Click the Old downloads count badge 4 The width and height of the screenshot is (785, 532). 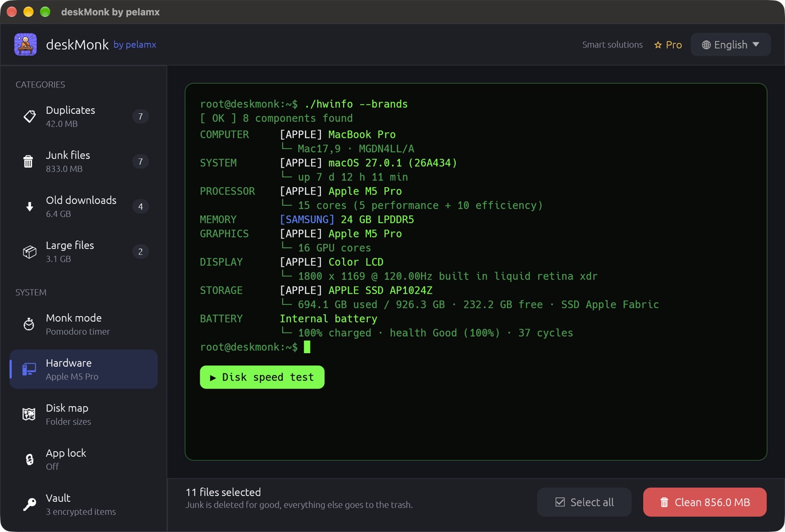click(x=140, y=207)
